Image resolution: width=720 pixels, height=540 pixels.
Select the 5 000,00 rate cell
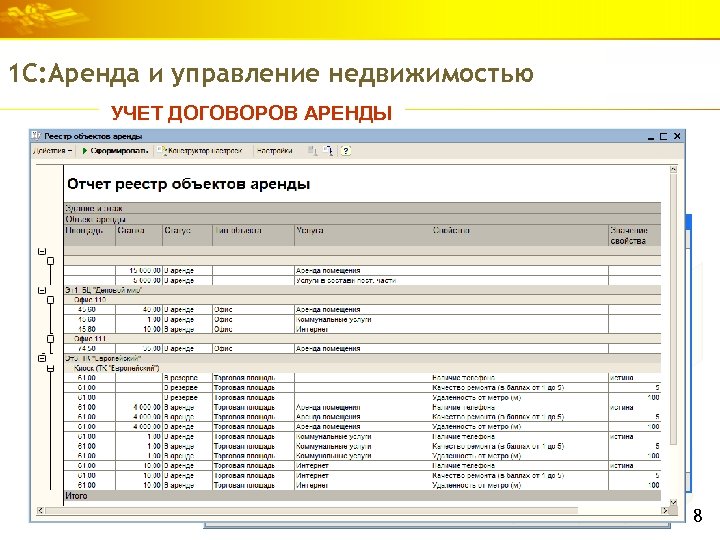pos(139,280)
